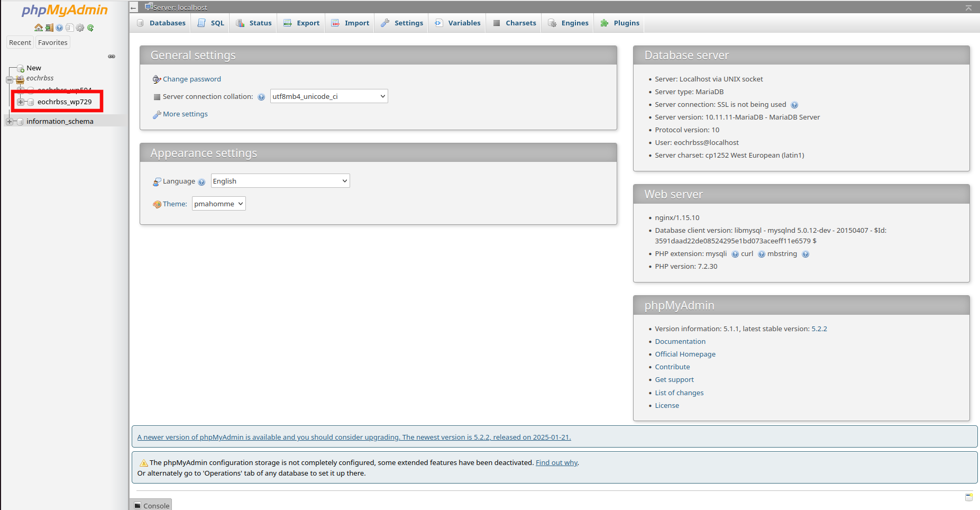Screen dimensions: 980x510
Task: Go to the Import tab
Action: coord(350,23)
